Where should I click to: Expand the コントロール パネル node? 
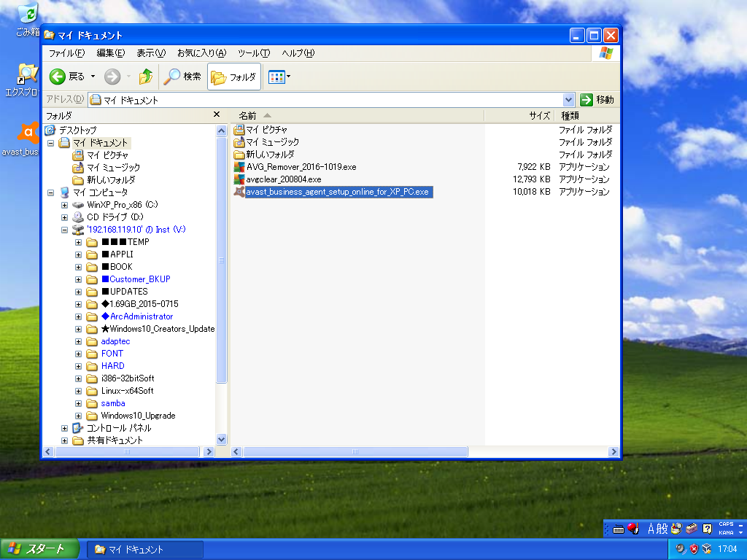pos(65,427)
